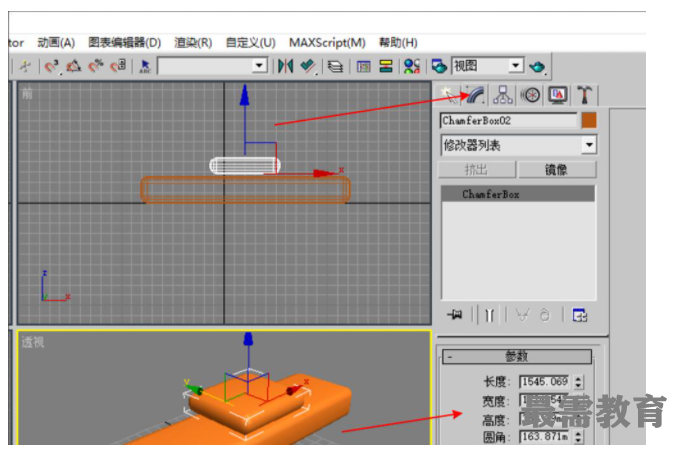The image size is (673, 451).
Task: Open the Curve Editor icon
Action: click(364, 67)
